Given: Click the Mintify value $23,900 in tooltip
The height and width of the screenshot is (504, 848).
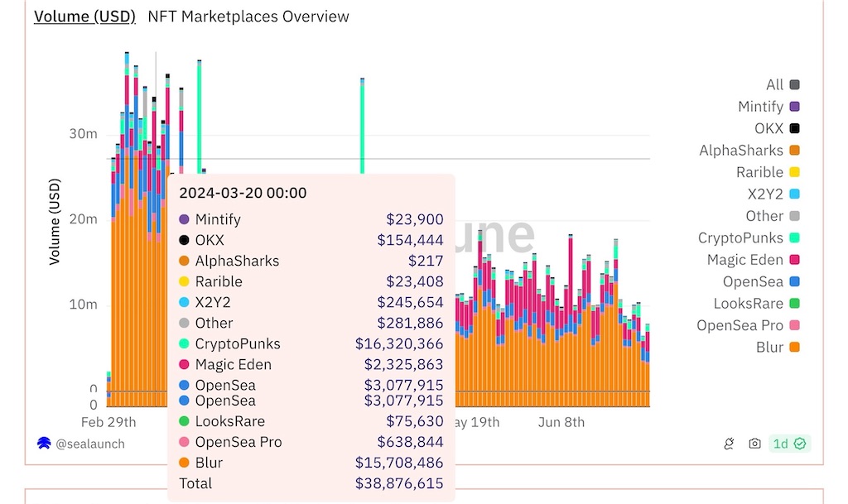Looking at the screenshot, I should click(415, 219).
